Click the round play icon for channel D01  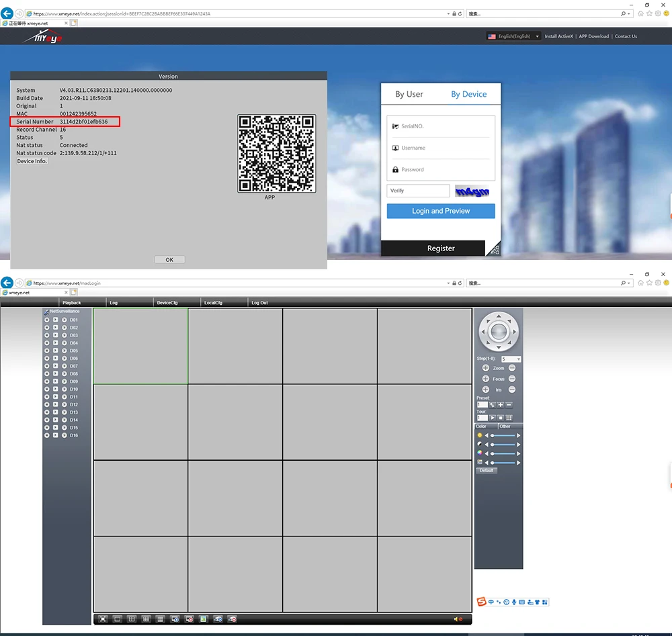tap(64, 320)
